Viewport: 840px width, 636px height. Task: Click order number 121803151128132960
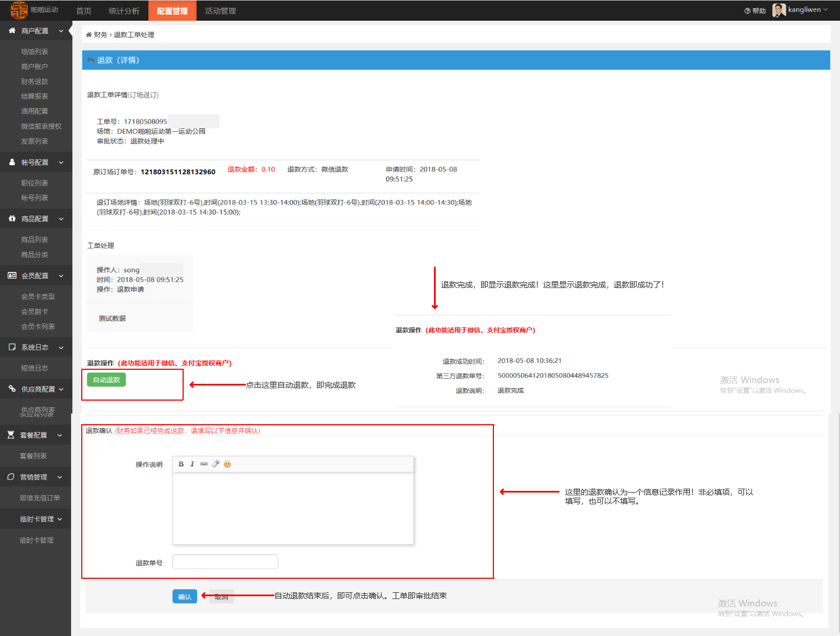[178, 172]
